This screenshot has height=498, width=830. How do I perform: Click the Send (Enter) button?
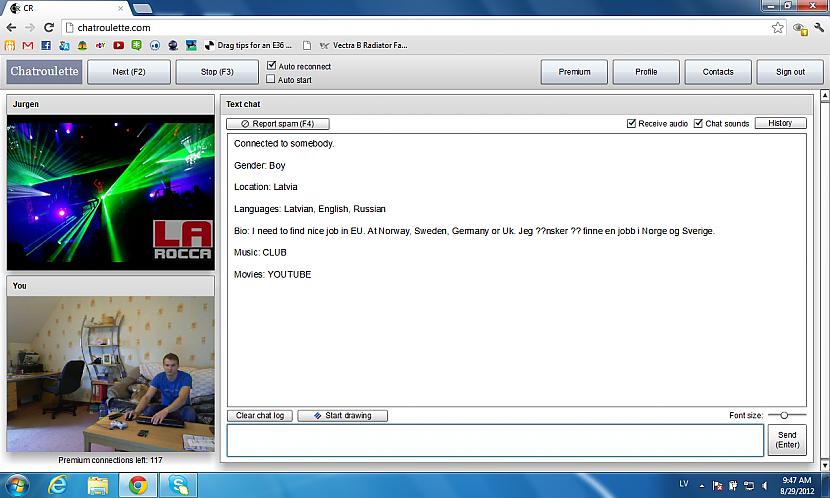click(787, 440)
